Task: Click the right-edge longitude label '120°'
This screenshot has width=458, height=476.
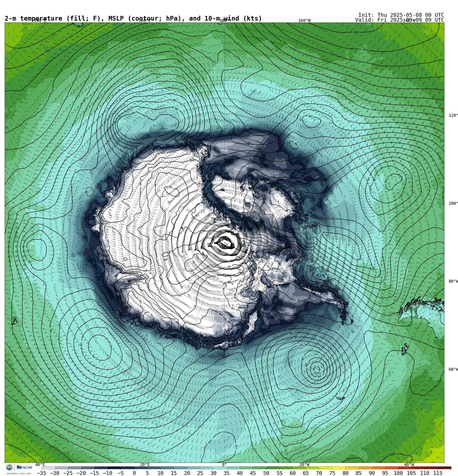Action: [x=453, y=115]
